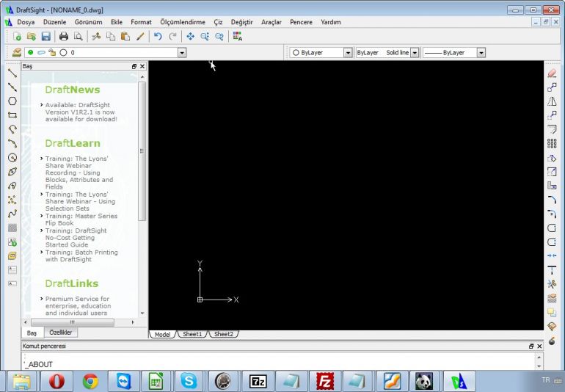565x392 pixels.
Task: Open Premium Service for enterprise link
Action: (x=78, y=306)
